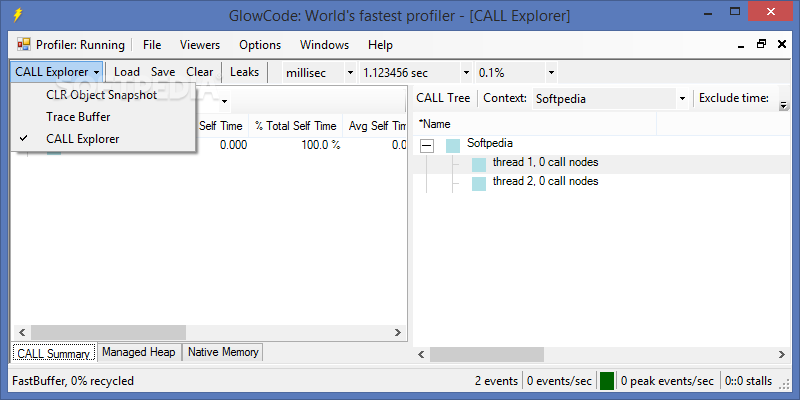Click the 0.000 self time cell

[x=233, y=145]
